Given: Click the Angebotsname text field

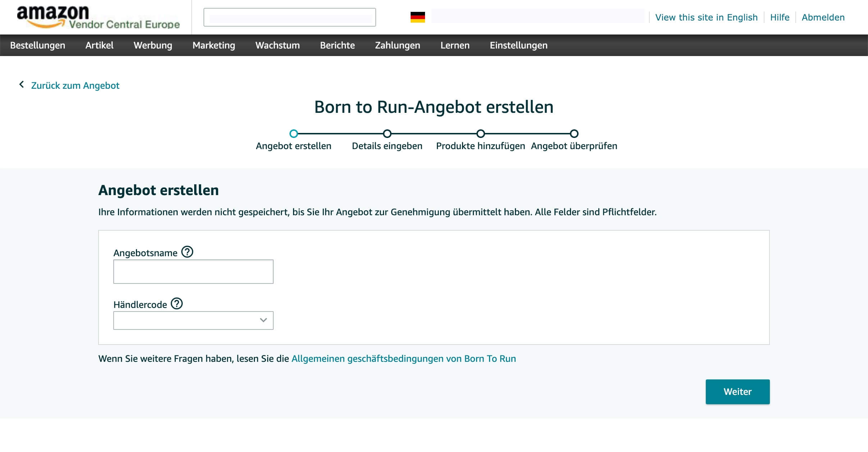Looking at the screenshot, I should pos(193,272).
